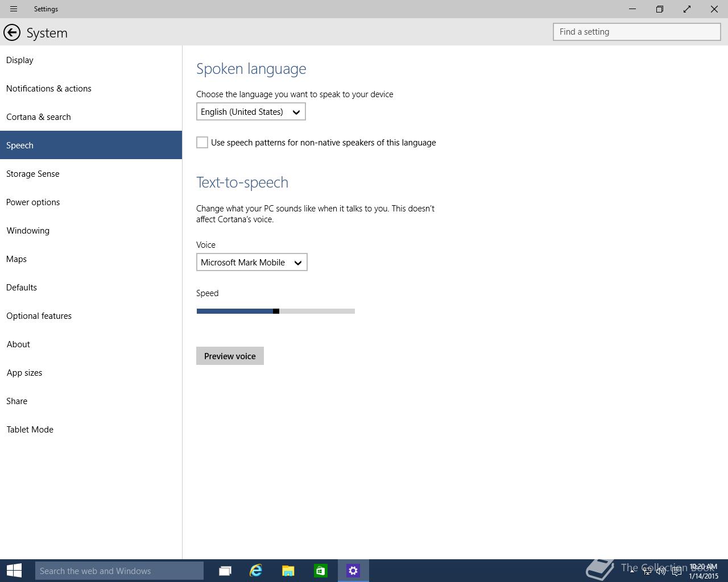This screenshot has height=582, width=728.
Task: Open the Display settings page
Action: 91,60
